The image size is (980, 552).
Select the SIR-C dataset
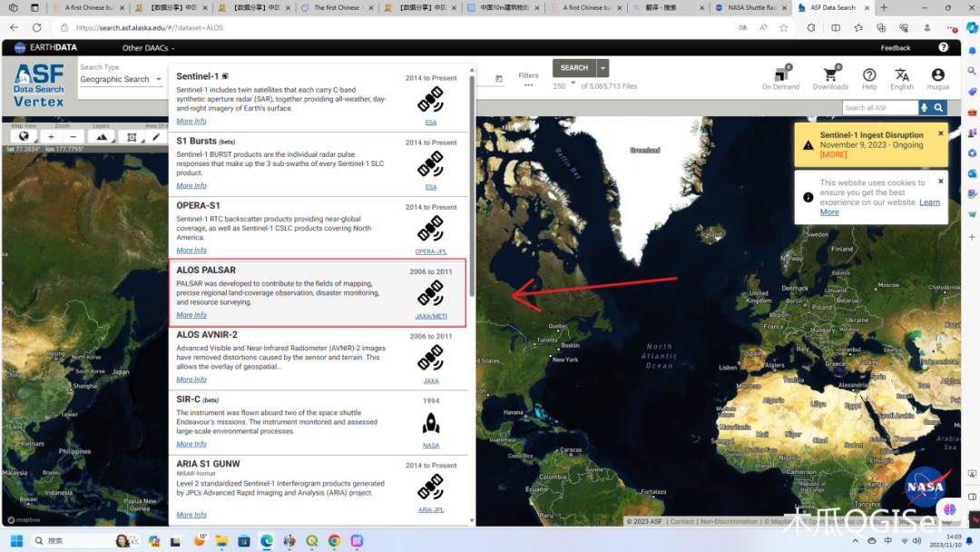coord(318,422)
